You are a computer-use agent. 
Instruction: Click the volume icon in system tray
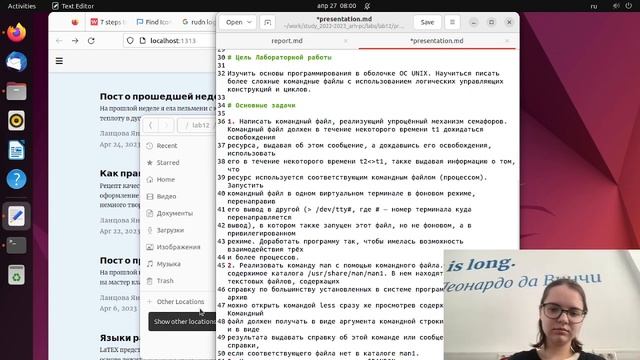[x=616, y=6]
